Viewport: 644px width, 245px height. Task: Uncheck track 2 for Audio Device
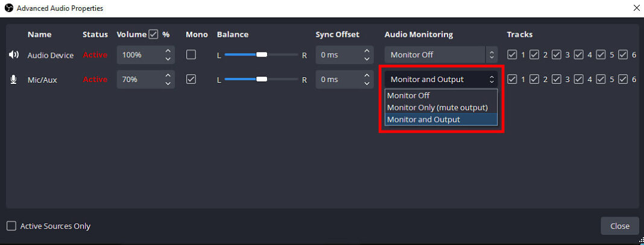coord(534,55)
